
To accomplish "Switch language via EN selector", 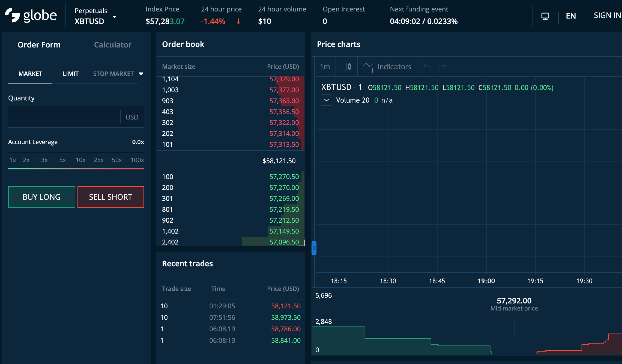I will coord(571,16).
